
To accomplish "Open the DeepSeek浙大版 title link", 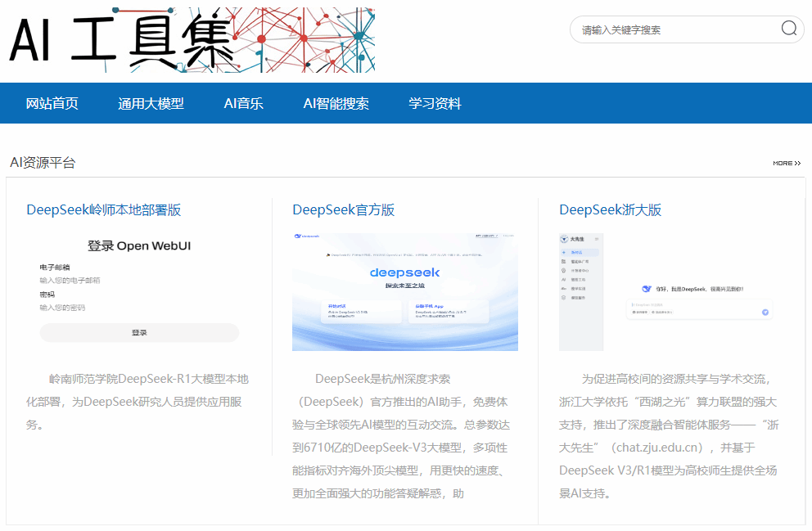I will [610, 210].
